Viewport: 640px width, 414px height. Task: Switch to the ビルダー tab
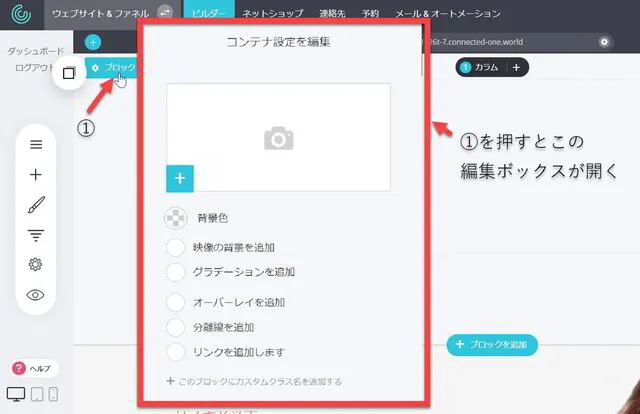click(x=209, y=15)
